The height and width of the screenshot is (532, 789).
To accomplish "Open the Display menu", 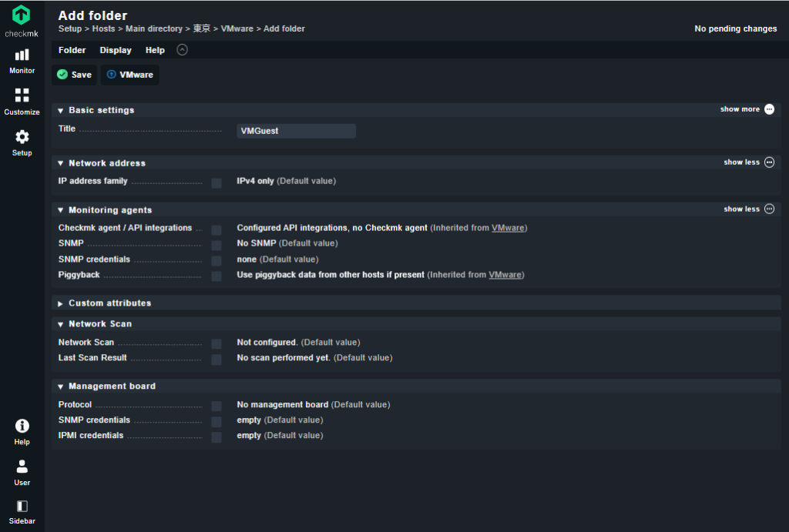I will 116,50.
